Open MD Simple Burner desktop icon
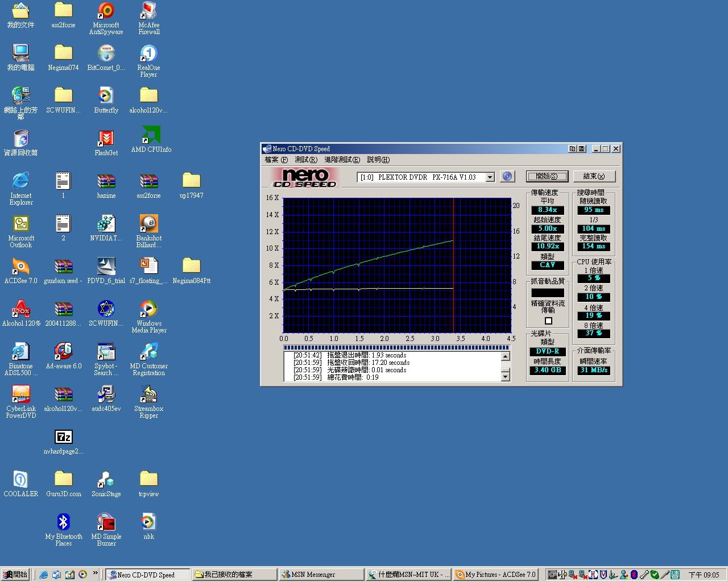This screenshot has height=582, width=728. tap(106, 530)
